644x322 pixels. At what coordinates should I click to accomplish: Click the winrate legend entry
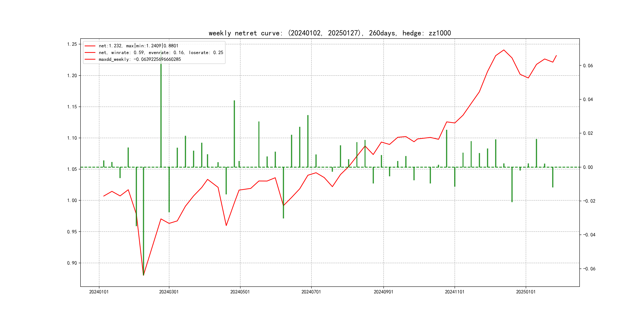tap(161, 52)
